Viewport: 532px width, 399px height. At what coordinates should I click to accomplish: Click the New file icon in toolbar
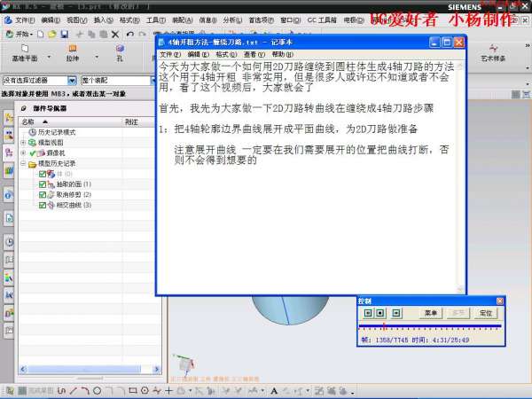point(41,35)
